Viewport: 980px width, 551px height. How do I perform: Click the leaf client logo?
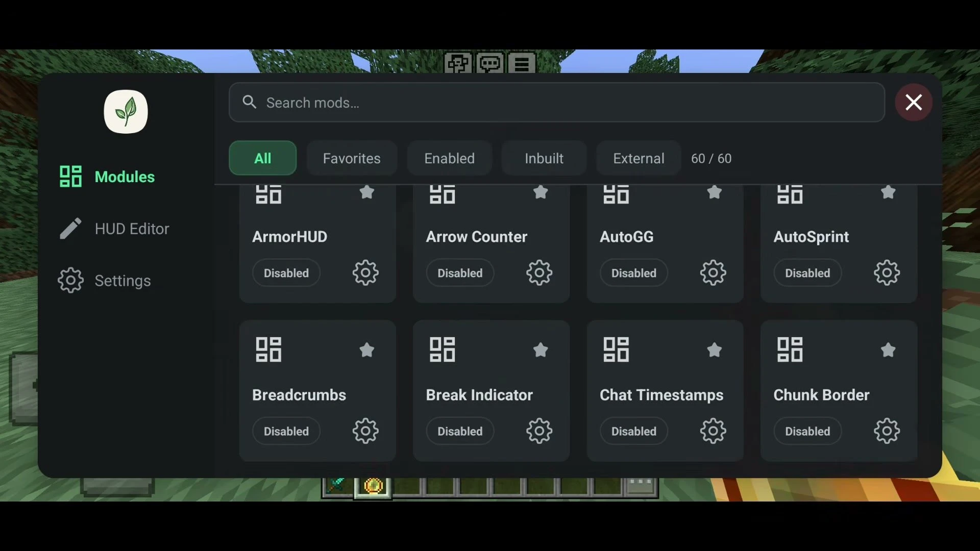pos(126,112)
